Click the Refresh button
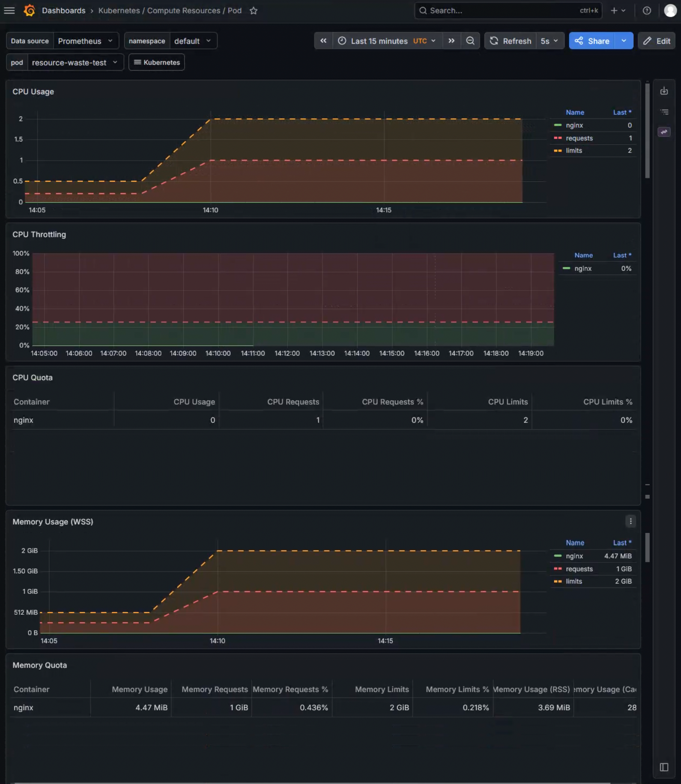The height and width of the screenshot is (784, 681). 511,41
